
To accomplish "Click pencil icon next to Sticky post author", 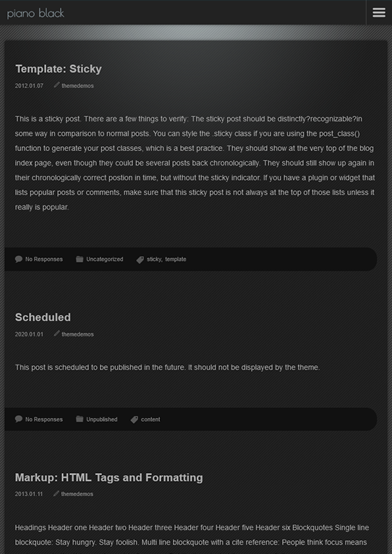I will pos(56,85).
